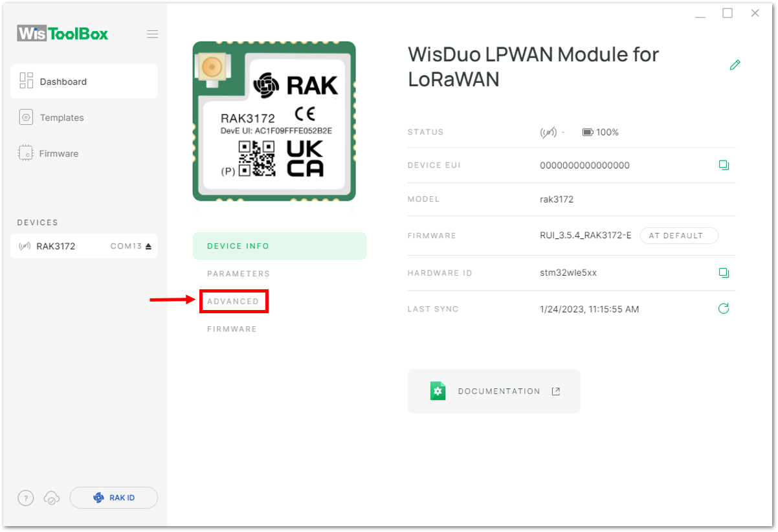Click the Templates icon in the sidebar
The height and width of the screenshot is (532, 778).
click(x=26, y=118)
